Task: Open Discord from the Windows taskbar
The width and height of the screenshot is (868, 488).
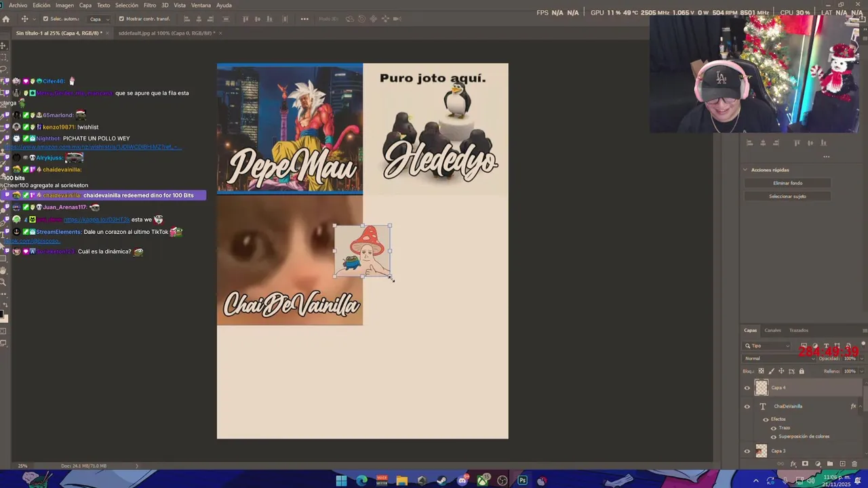Action: (462, 481)
